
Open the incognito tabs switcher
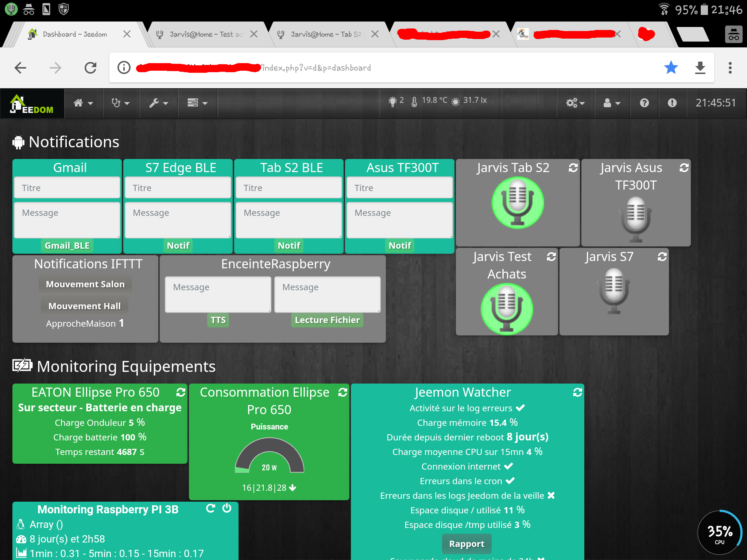734,35
